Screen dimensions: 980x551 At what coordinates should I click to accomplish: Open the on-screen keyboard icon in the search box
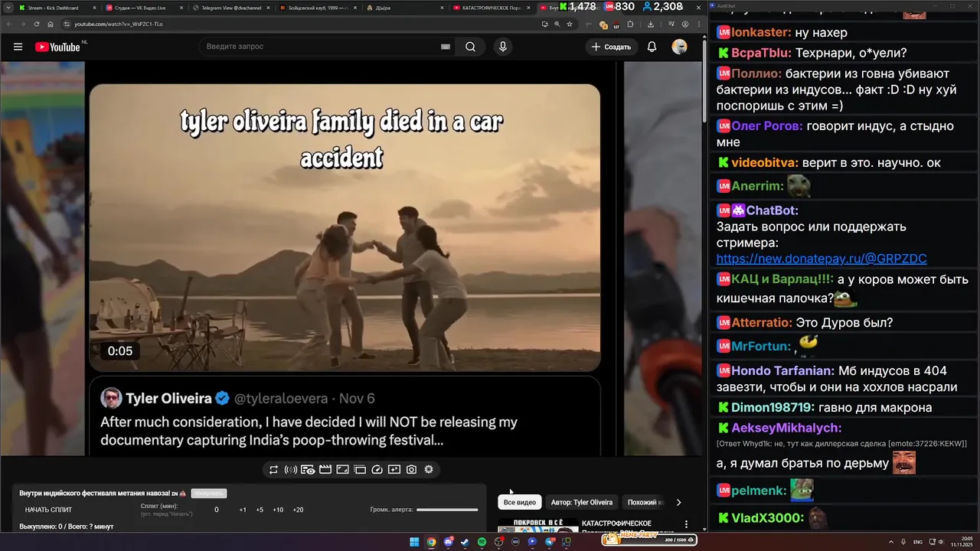point(446,47)
